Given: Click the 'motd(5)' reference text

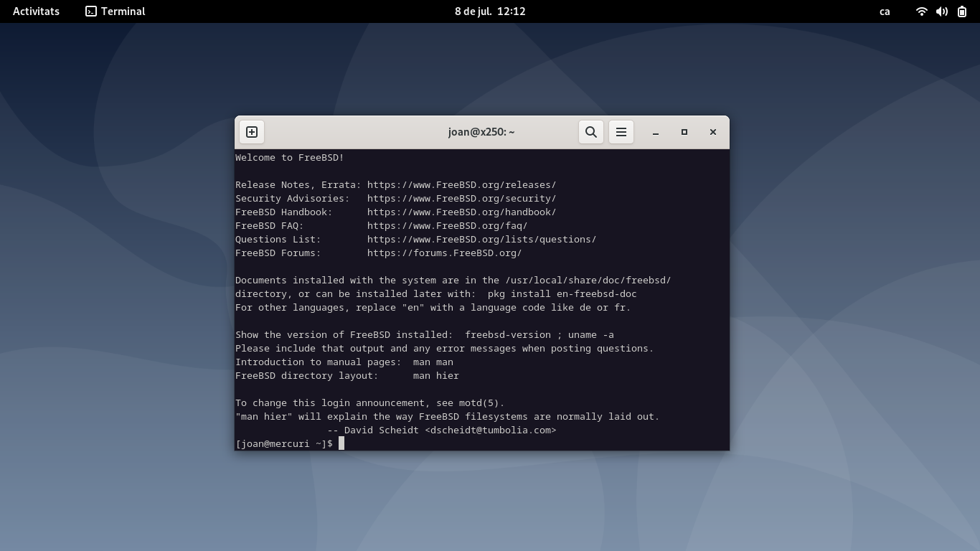Looking at the screenshot, I should 481,402.
